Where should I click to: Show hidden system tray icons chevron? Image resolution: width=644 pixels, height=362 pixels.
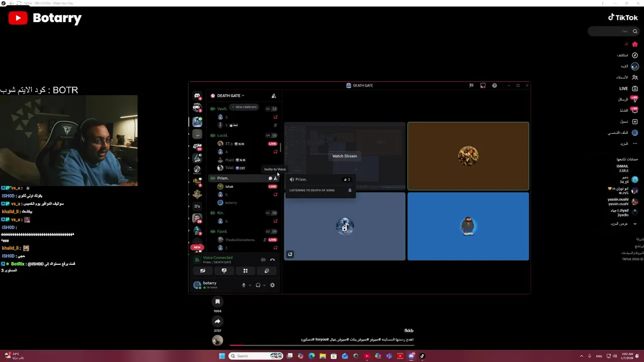[x=582, y=356]
